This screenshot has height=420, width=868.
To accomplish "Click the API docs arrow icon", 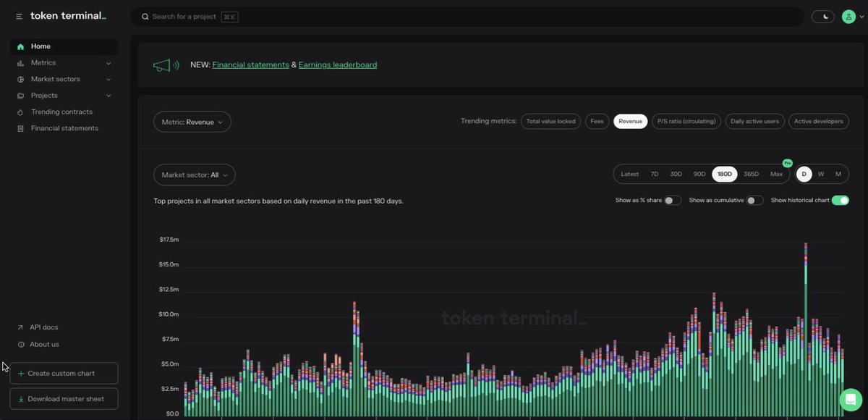I will pyautogui.click(x=20, y=327).
